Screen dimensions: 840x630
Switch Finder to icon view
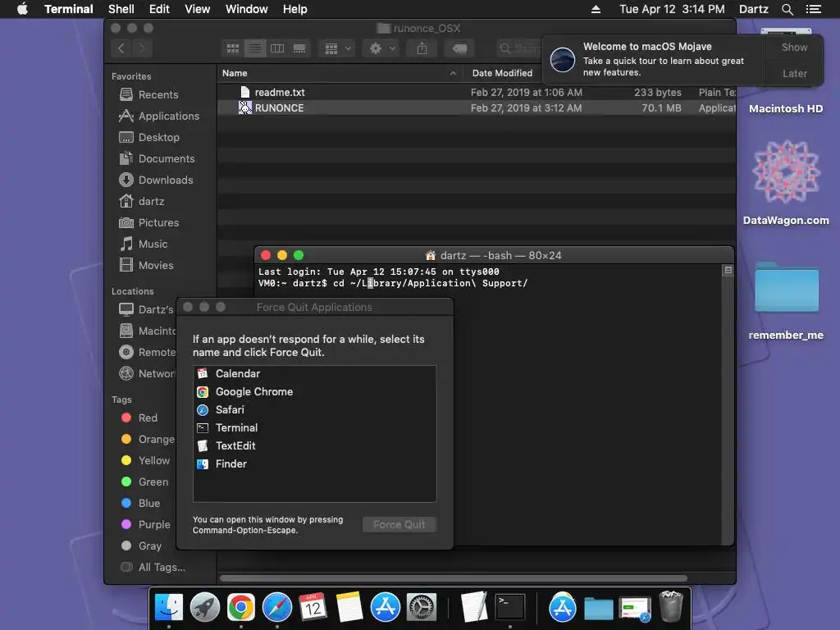pyautogui.click(x=232, y=48)
